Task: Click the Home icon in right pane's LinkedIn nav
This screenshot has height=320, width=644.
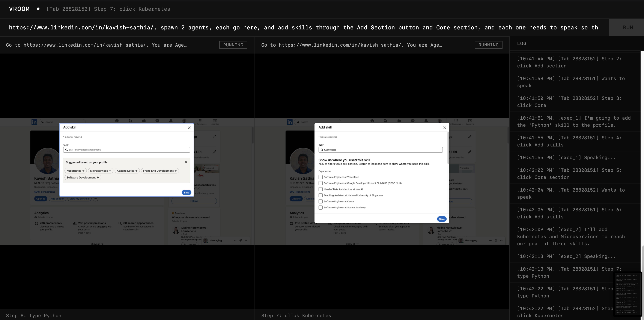Action: coord(372,121)
